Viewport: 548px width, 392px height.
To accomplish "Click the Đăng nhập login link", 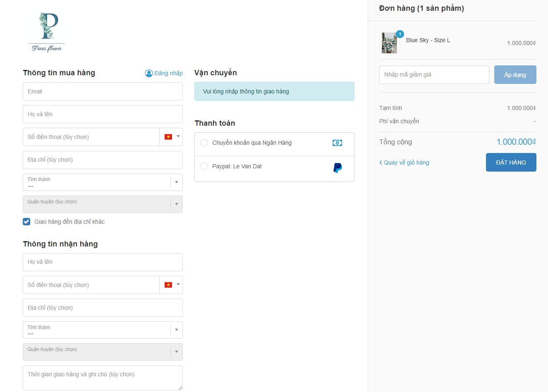I will point(168,73).
